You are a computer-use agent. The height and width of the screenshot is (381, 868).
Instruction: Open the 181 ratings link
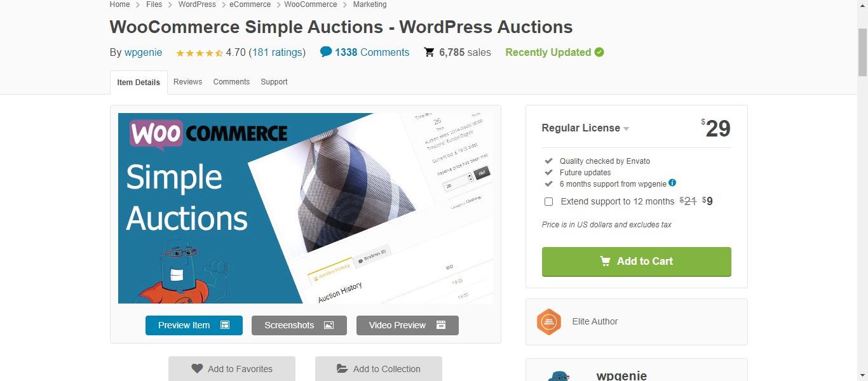[x=276, y=53]
